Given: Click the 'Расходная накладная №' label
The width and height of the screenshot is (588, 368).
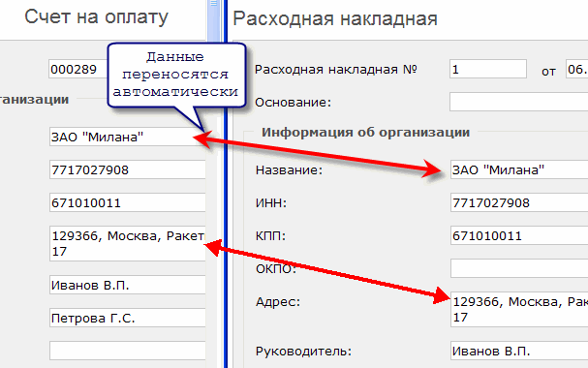Looking at the screenshot, I should [335, 70].
